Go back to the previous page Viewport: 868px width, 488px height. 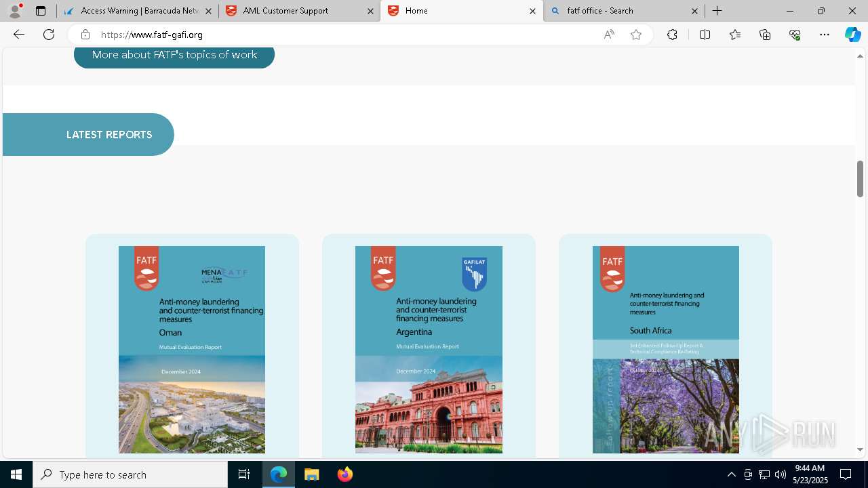click(x=19, y=35)
